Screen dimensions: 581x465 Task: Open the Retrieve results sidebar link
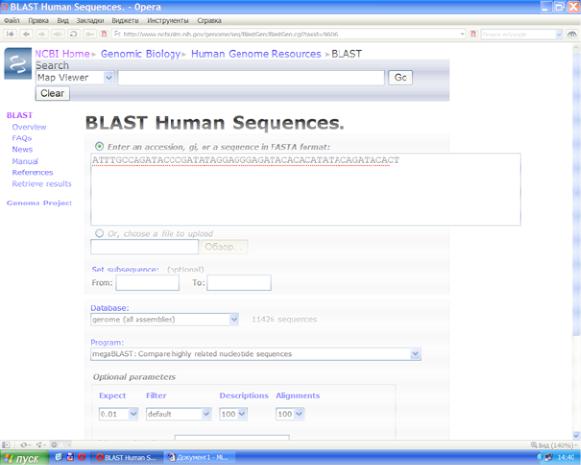(x=42, y=184)
